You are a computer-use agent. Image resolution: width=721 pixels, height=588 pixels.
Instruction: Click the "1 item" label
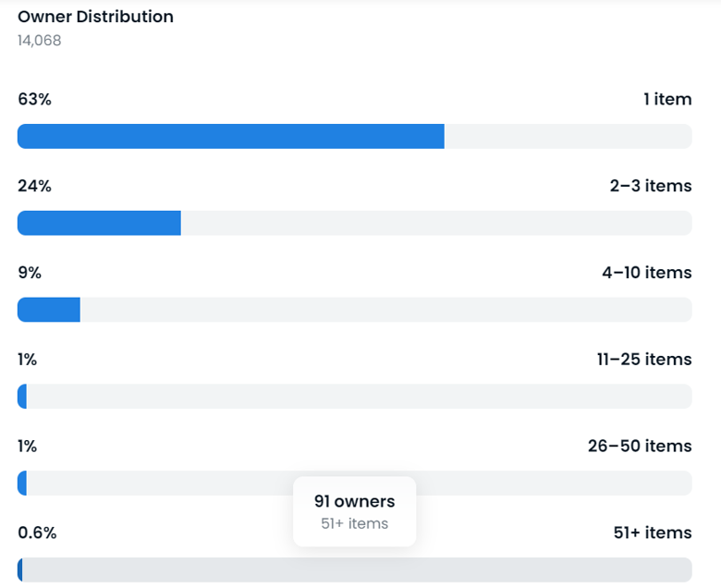coord(667,99)
